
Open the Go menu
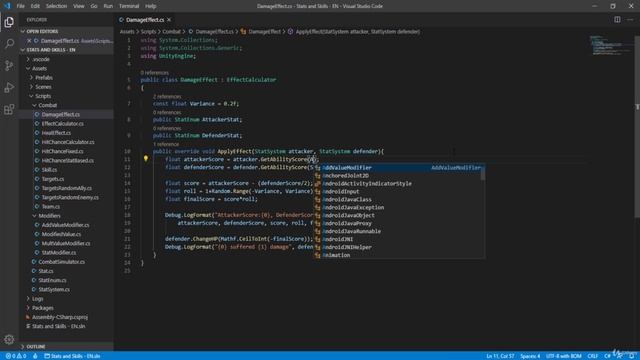94,6
